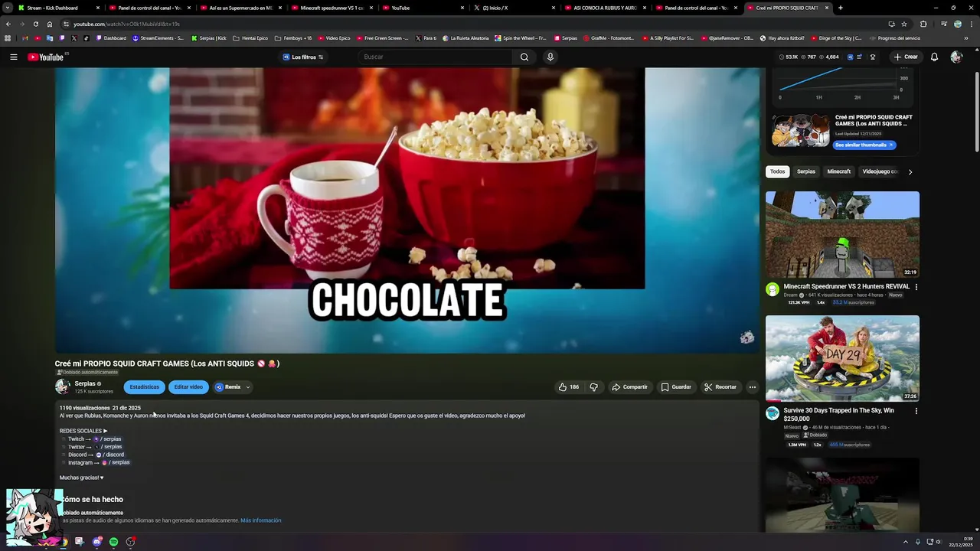Go back in browser history
The image size is (980, 551).
pyautogui.click(x=8, y=24)
